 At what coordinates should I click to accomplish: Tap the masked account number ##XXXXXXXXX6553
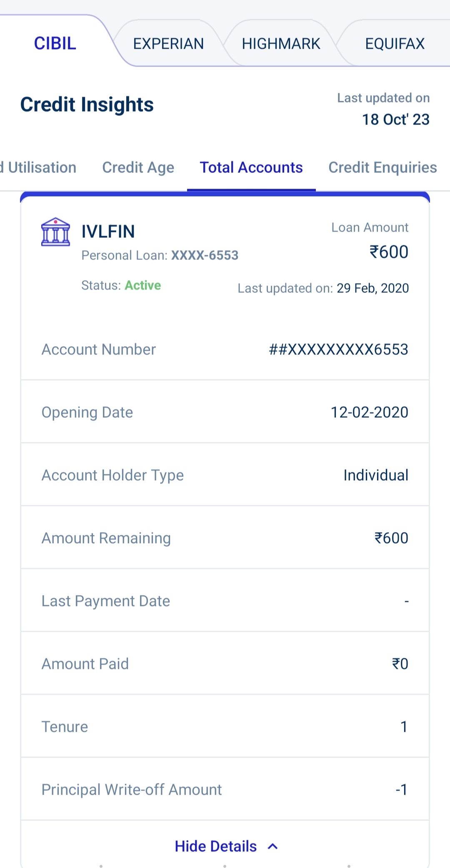(338, 349)
